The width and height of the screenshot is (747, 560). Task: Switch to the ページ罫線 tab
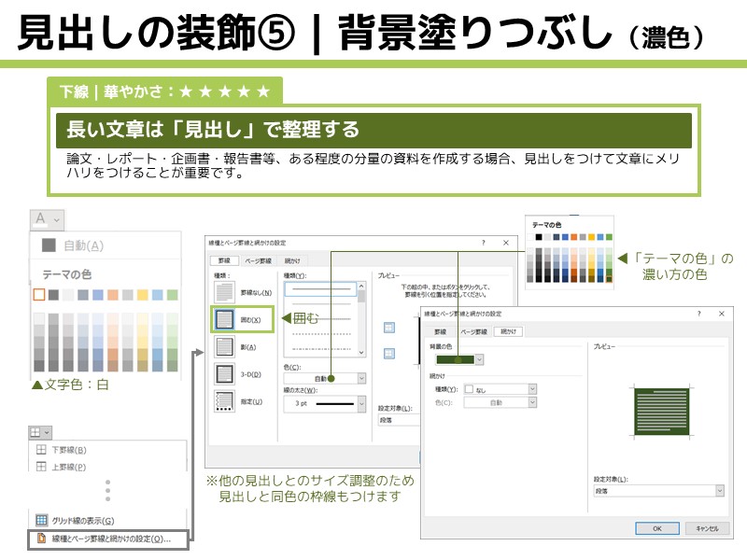click(257, 261)
